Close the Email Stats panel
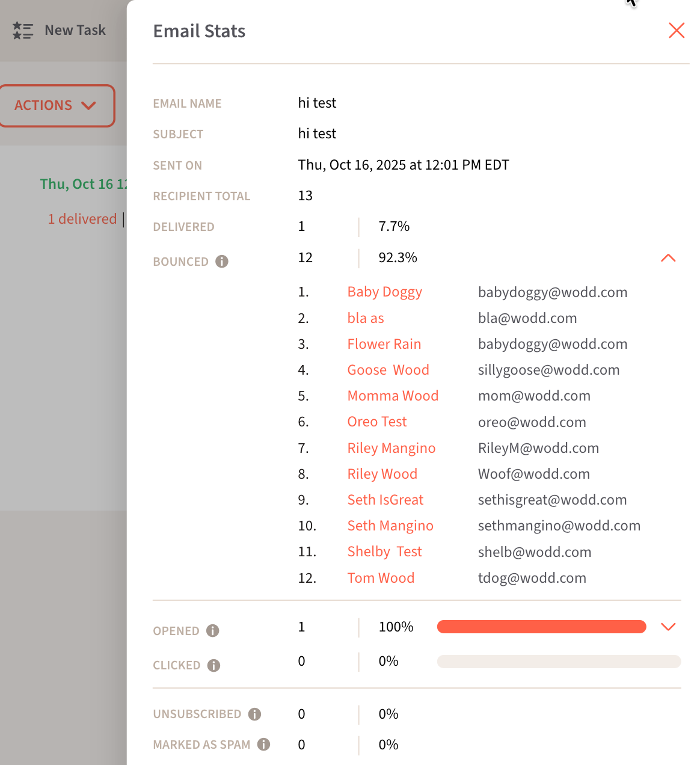The image size is (700, 765). point(677,31)
